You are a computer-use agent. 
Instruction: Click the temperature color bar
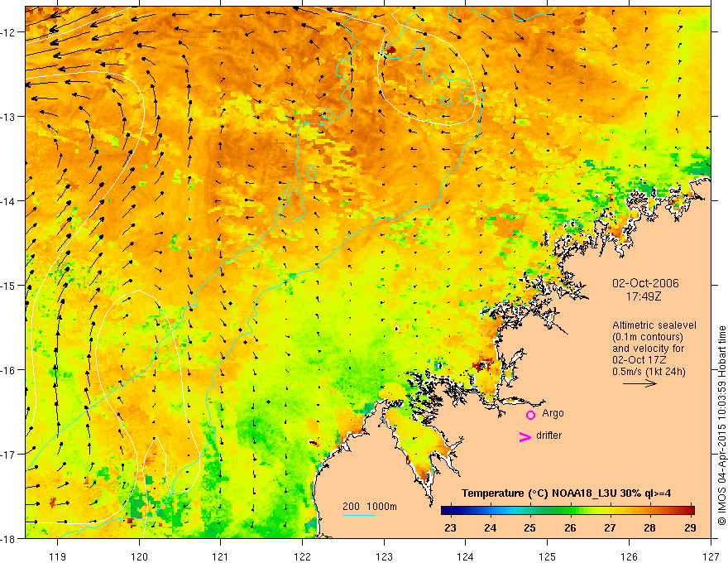tap(568, 511)
